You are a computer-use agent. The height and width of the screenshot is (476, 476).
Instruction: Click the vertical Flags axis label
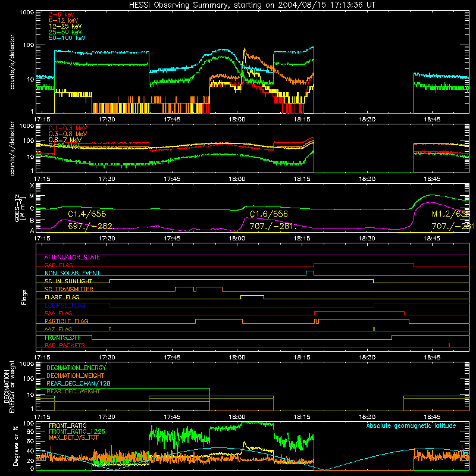click(x=24, y=297)
